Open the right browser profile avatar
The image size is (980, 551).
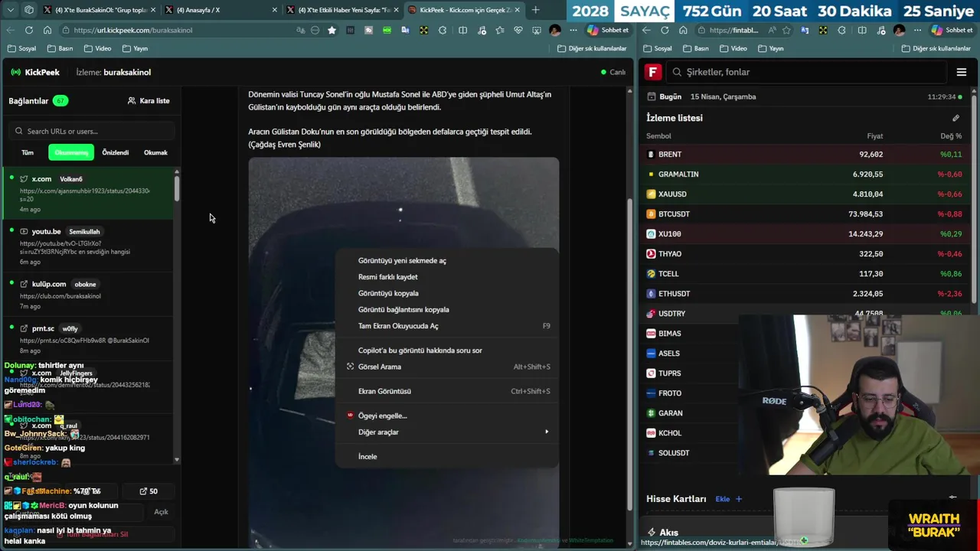point(899,30)
